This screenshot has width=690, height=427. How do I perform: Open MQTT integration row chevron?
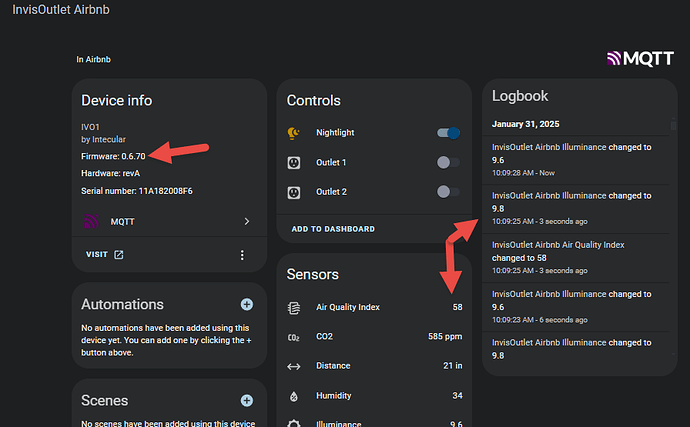[247, 221]
